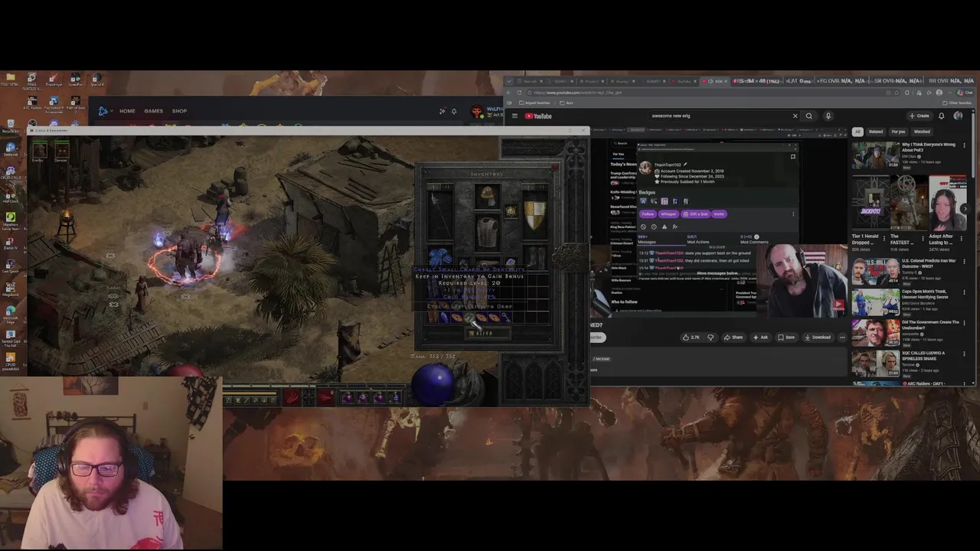The height and width of the screenshot is (551, 980).
Task: Open browser tab list chevron
Action: pyautogui.click(x=509, y=81)
